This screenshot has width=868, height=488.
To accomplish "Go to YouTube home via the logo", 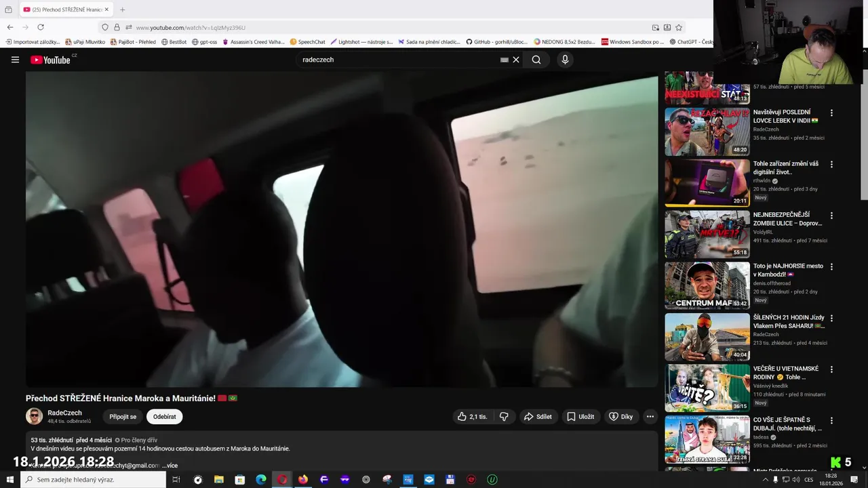I will 50,60.
